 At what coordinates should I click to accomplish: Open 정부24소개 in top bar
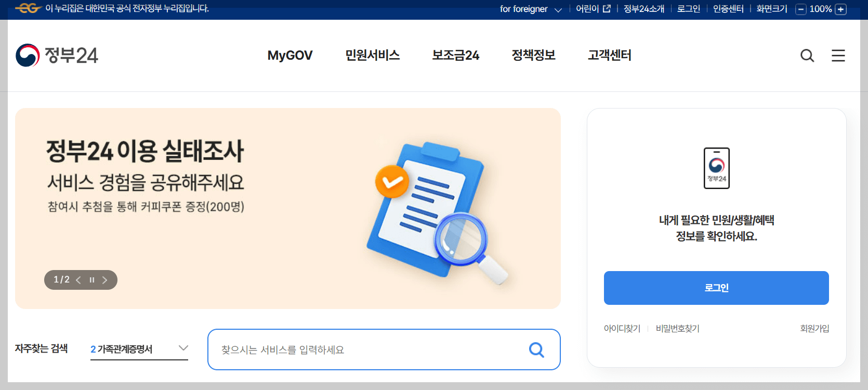point(644,9)
